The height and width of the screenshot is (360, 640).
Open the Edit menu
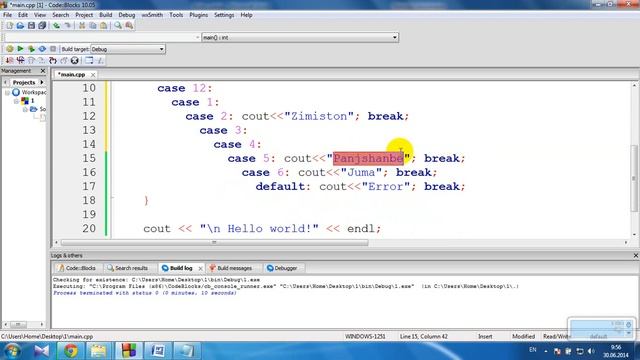click(23, 15)
